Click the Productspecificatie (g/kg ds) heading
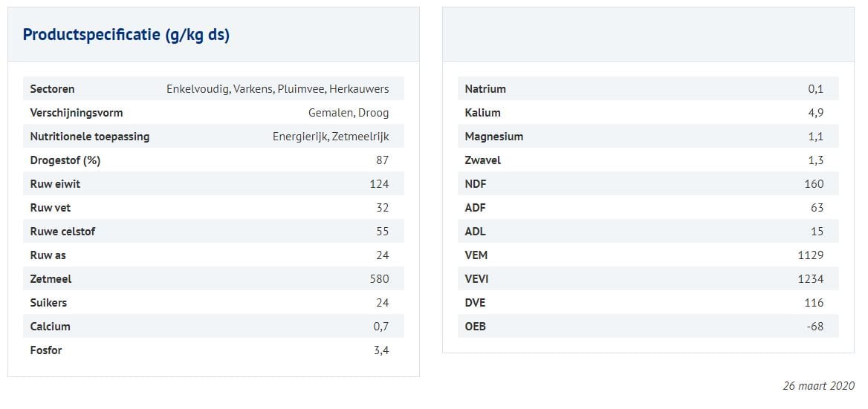The width and height of the screenshot is (868, 409). pyautogui.click(x=126, y=35)
